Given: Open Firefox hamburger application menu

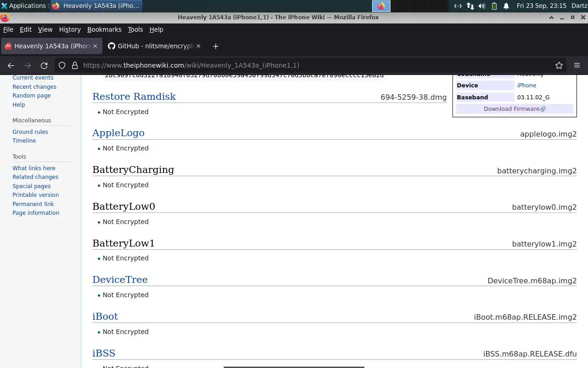Looking at the screenshot, I should (x=577, y=65).
